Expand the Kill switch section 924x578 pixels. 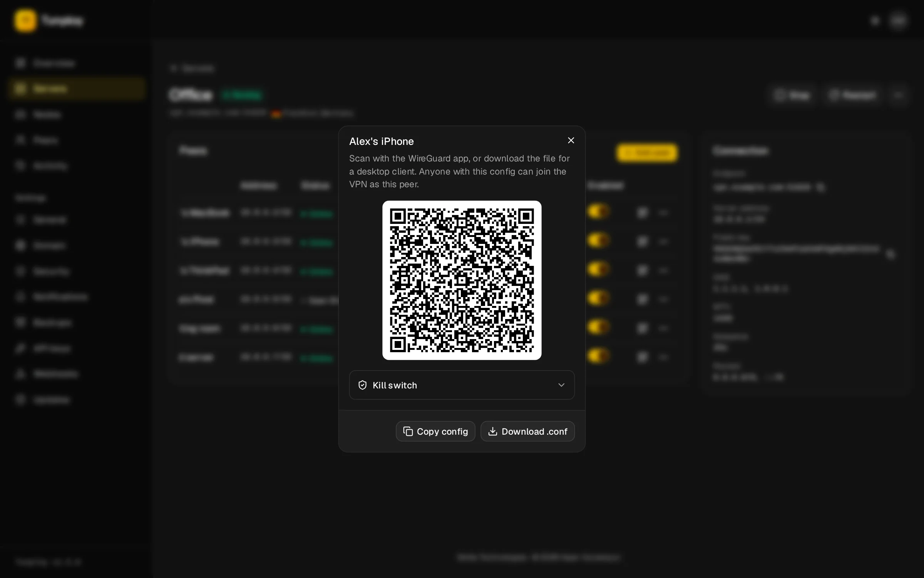pyautogui.click(x=462, y=385)
